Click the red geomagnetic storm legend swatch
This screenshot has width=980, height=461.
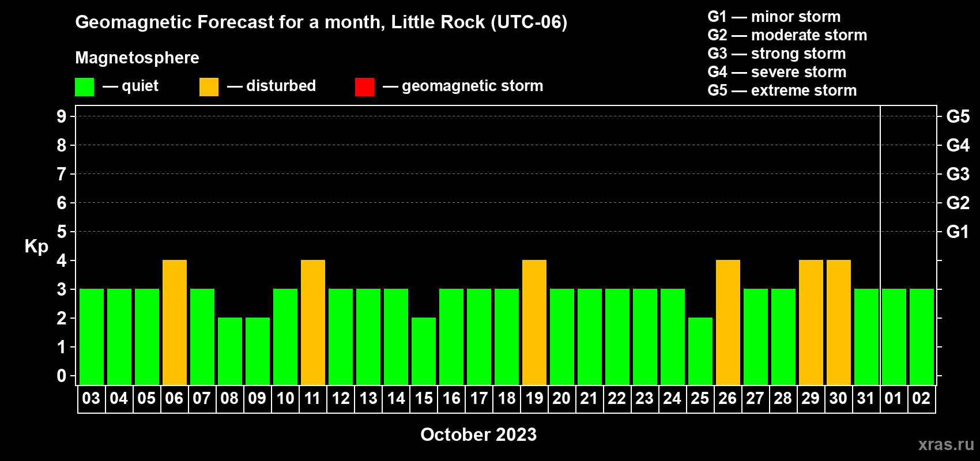364,87
